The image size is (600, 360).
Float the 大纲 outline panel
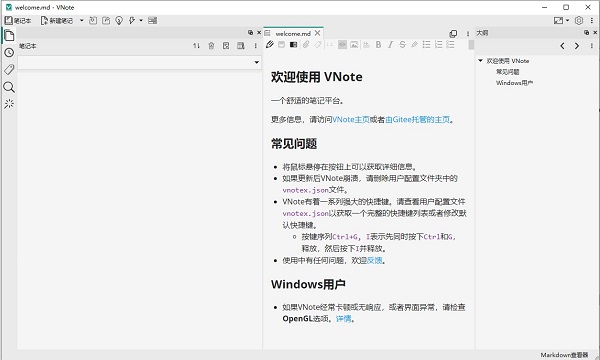[x=587, y=33]
